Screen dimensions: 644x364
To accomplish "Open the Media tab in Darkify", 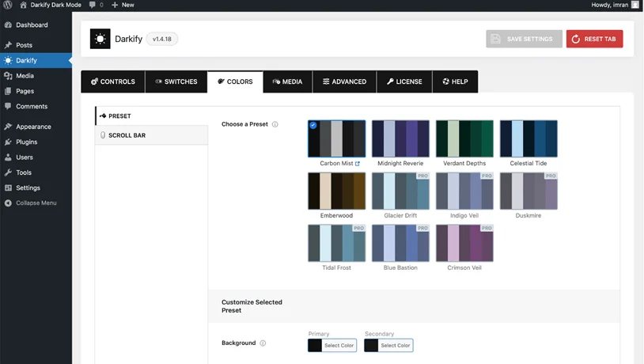I will click(x=287, y=82).
